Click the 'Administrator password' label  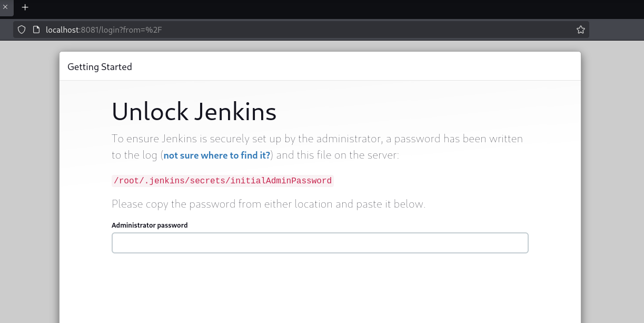click(x=150, y=225)
